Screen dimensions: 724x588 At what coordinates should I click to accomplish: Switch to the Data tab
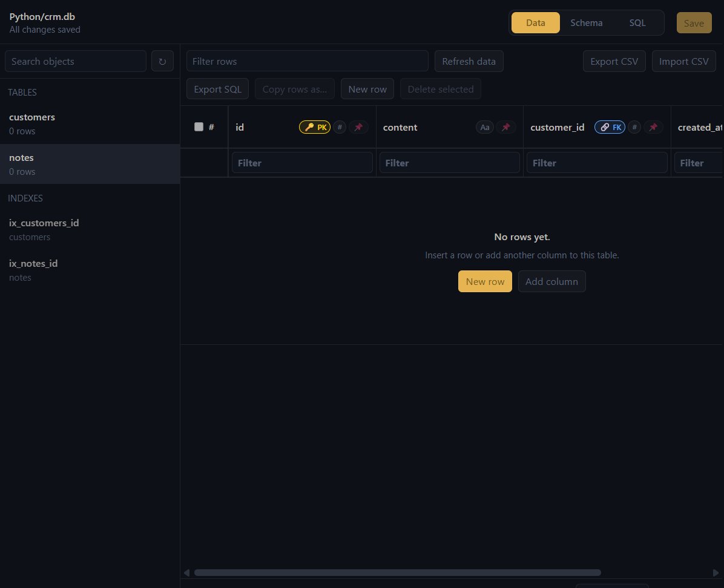point(536,22)
